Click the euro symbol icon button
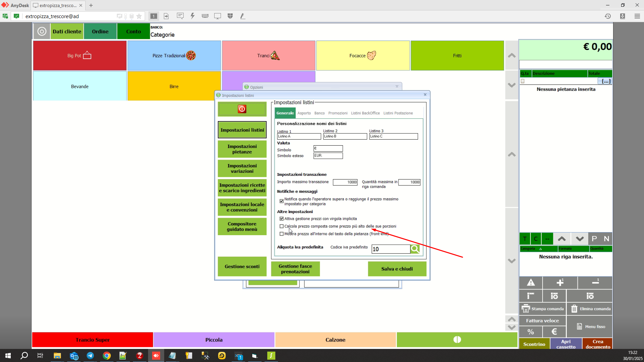 (554, 332)
